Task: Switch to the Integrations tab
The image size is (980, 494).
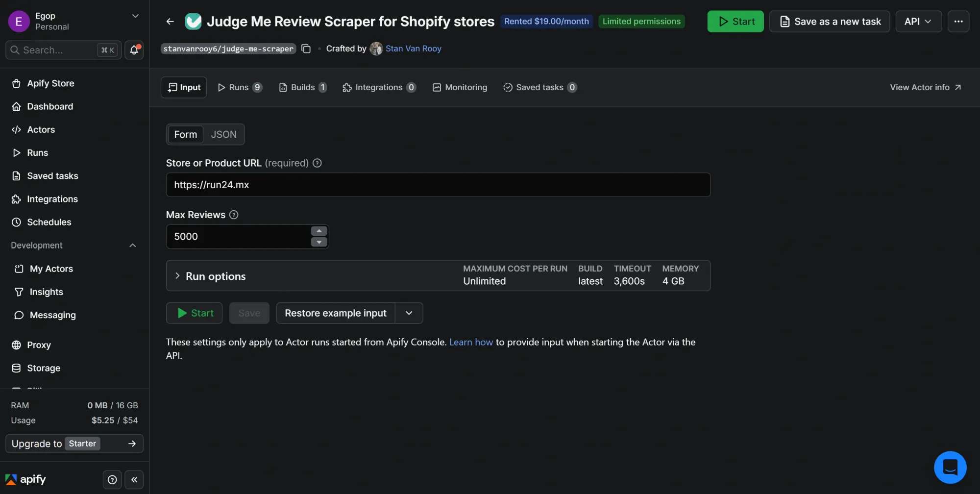Action: [x=379, y=87]
